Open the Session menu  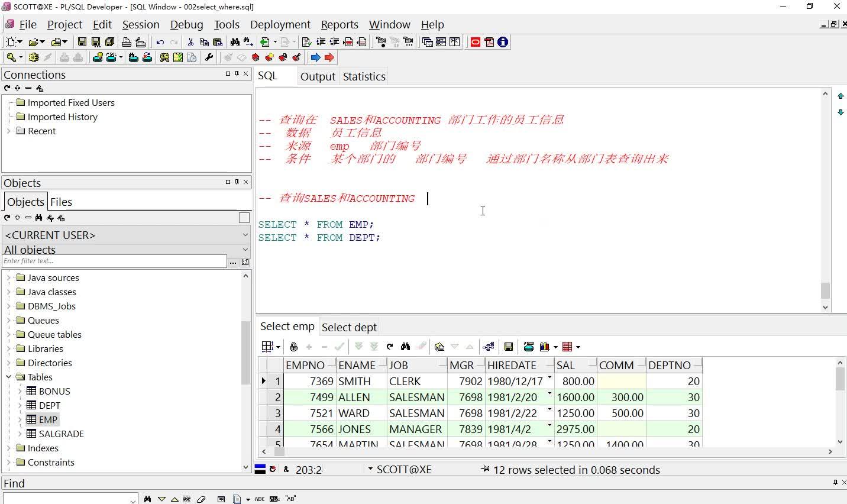pos(141,24)
